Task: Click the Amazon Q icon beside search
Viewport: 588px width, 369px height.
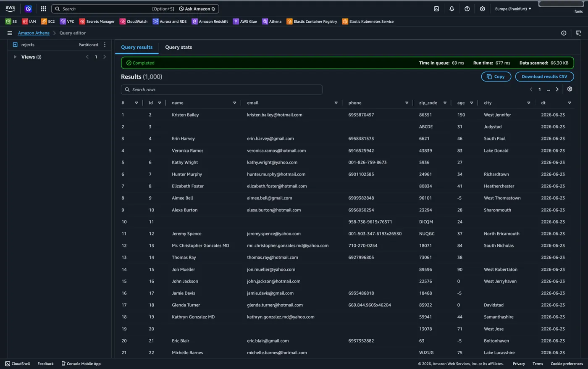Action: [x=28, y=8]
